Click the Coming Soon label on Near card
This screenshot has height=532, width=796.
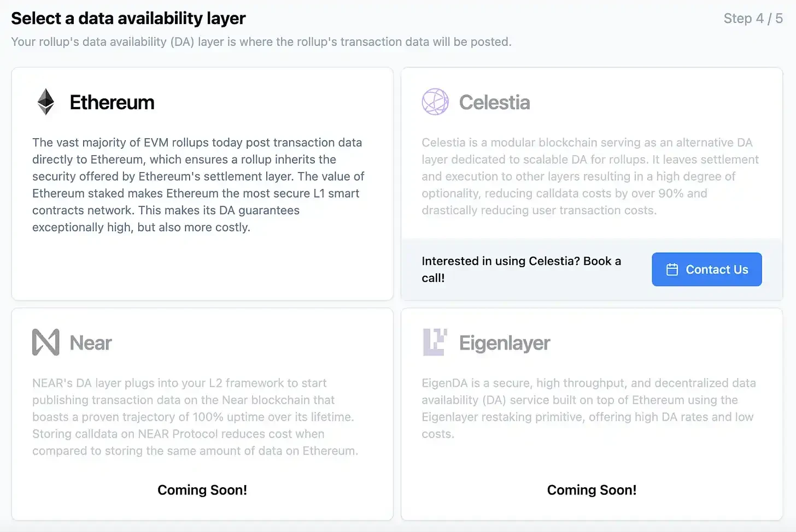point(202,490)
